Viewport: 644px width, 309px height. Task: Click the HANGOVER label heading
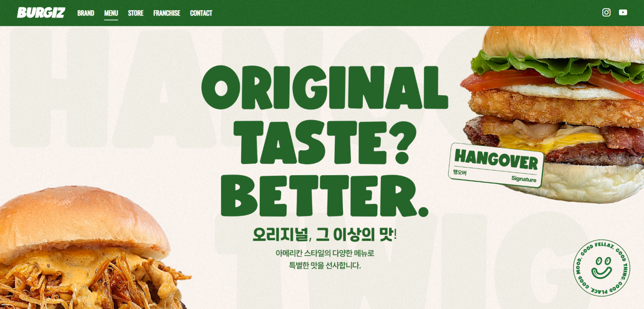click(496, 159)
